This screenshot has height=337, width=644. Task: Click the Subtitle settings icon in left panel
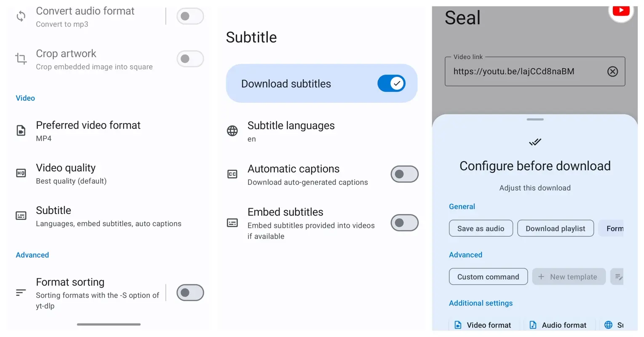click(21, 215)
